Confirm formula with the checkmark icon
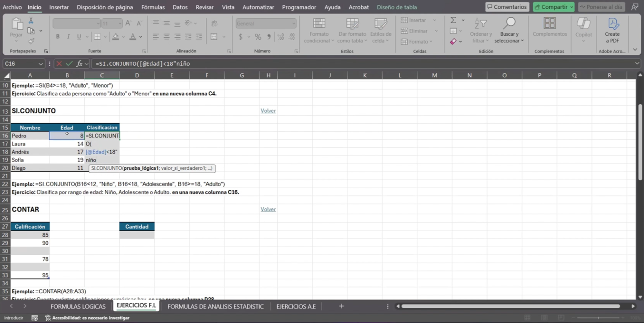 [x=69, y=64]
